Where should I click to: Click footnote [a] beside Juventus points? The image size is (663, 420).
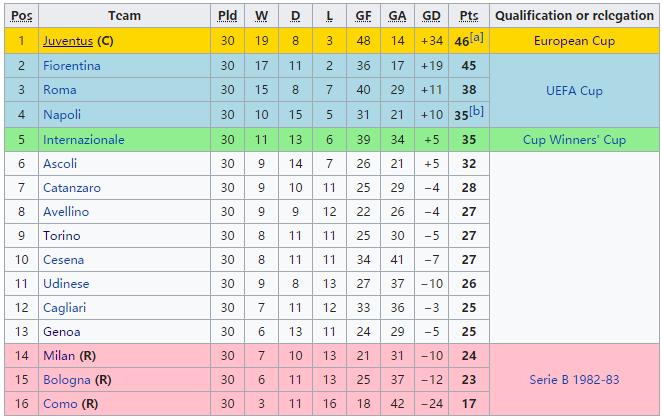[x=478, y=37]
